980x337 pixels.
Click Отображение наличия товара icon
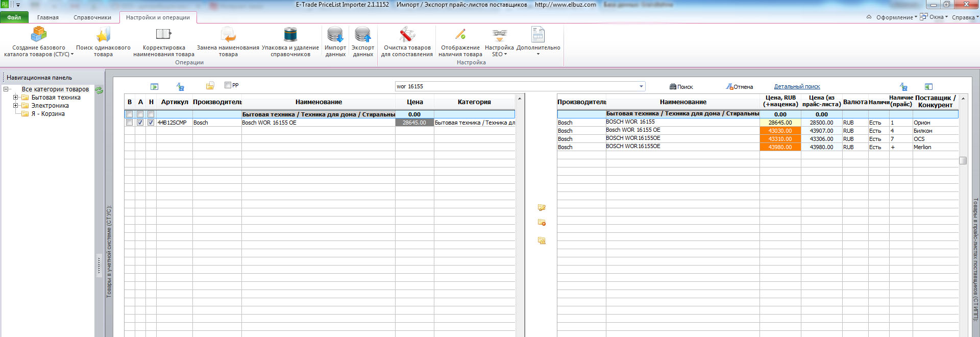coord(460,34)
